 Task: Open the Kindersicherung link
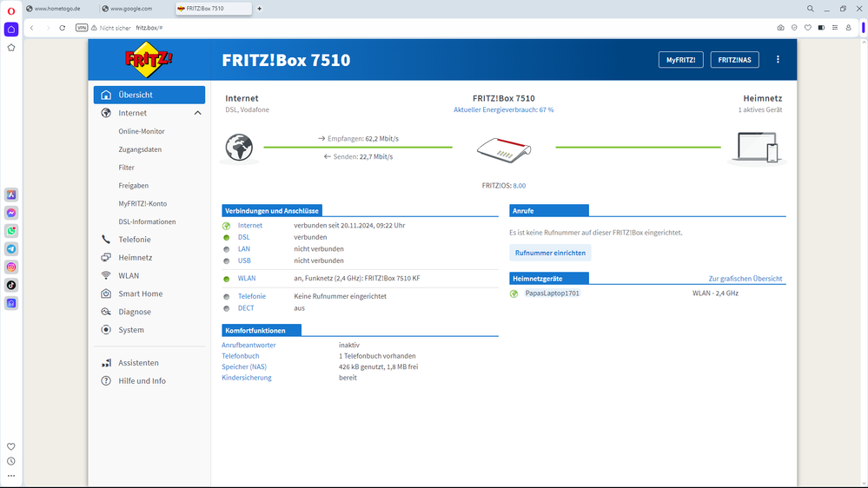point(247,378)
